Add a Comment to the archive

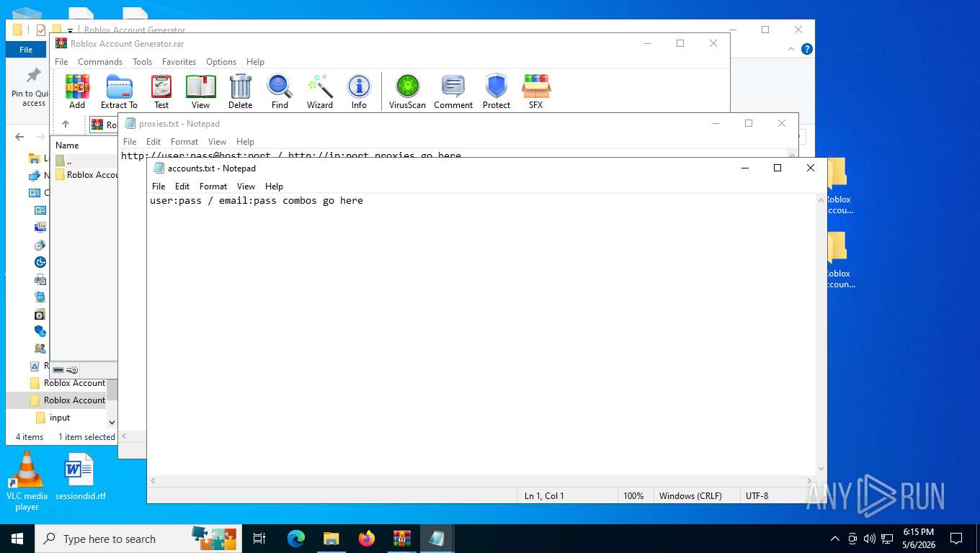coord(453,91)
